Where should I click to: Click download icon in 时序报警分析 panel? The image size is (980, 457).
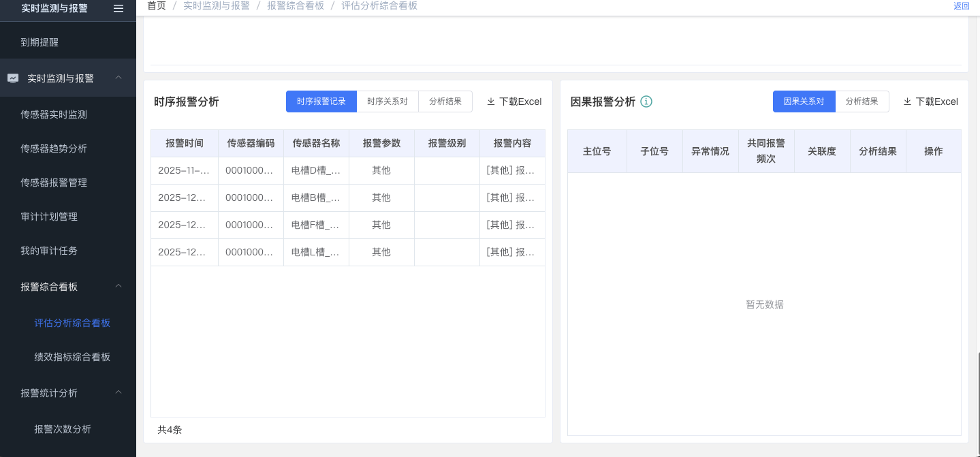[491, 101]
